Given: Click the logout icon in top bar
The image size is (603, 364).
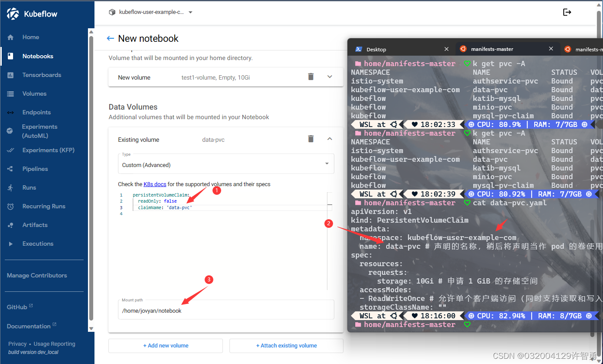Looking at the screenshot, I should pos(567,12).
